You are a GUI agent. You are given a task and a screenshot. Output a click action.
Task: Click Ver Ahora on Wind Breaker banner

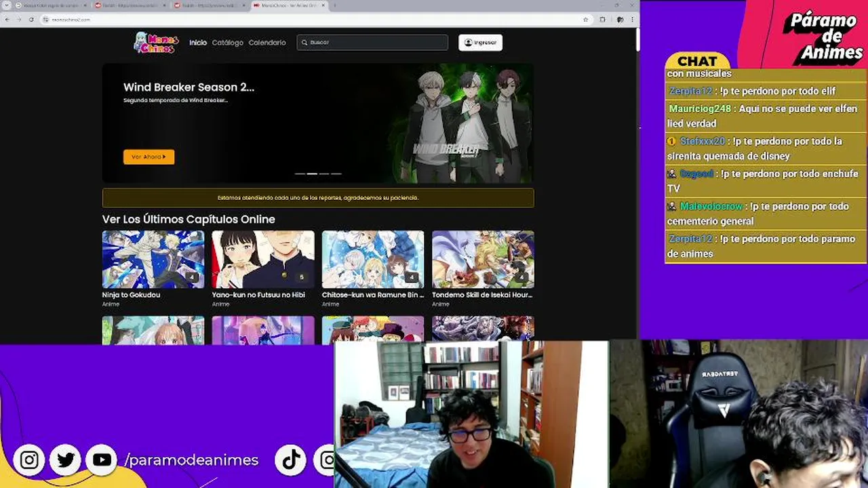[149, 157]
